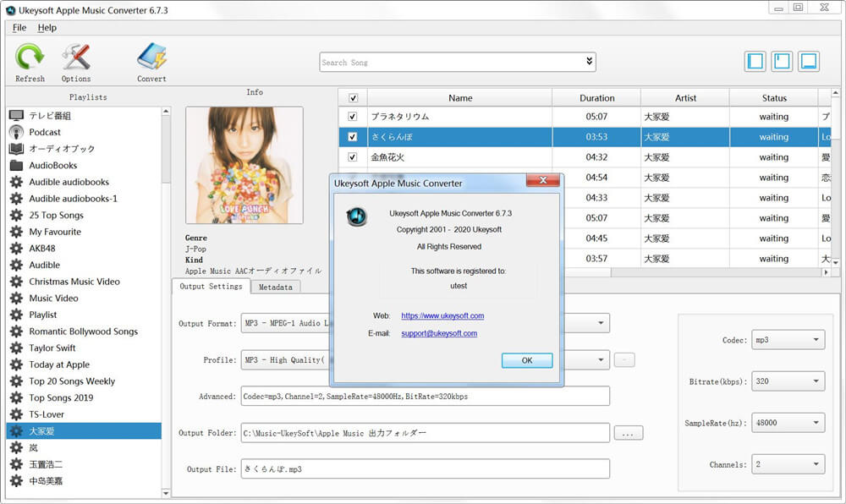The width and height of the screenshot is (846, 504).
Task: Select the Top 20 Songs Weekly gear icon
Action: click(17, 381)
